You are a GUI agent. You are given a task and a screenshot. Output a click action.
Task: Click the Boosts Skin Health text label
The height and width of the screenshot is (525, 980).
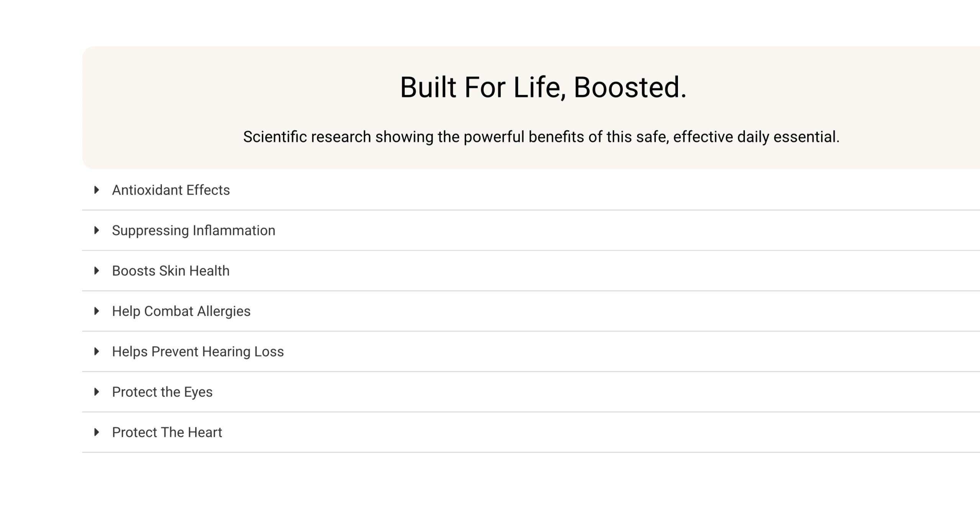(x=171, y=271)
